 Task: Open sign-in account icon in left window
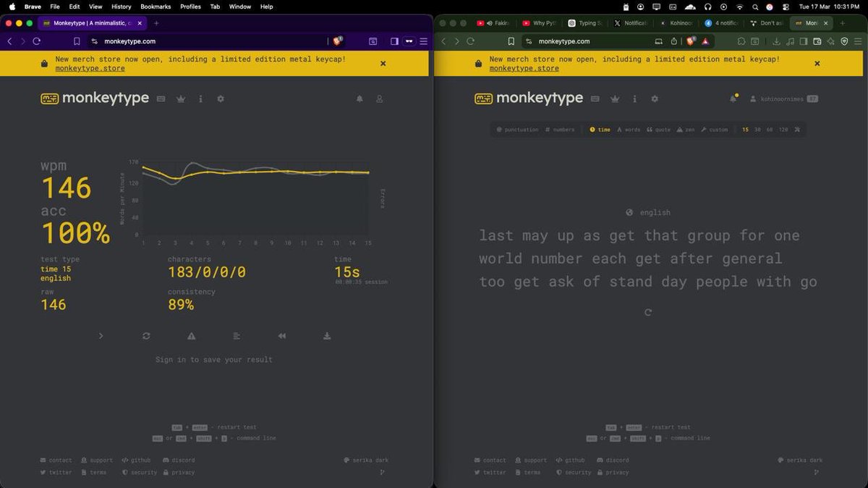point(379,98)
